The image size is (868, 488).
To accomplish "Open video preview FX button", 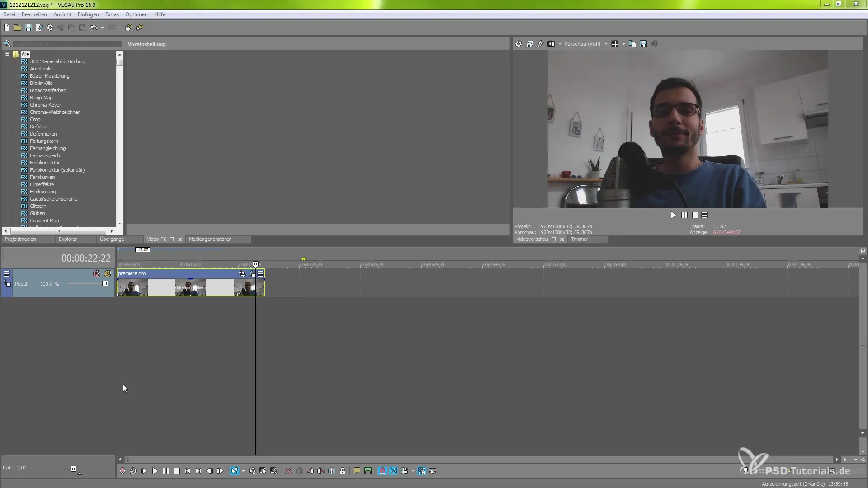I will [x=540, y=44].
